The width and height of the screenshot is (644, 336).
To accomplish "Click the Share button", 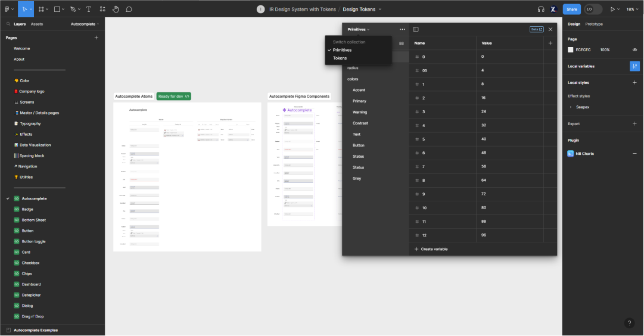I will pyautogui.click(x=572, y=10).
